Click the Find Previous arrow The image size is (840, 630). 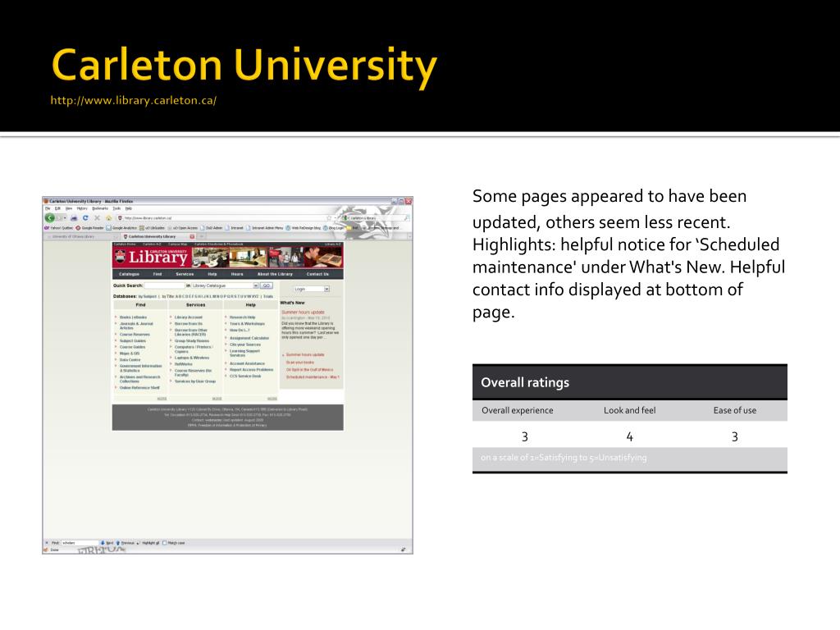click(118, 543)
